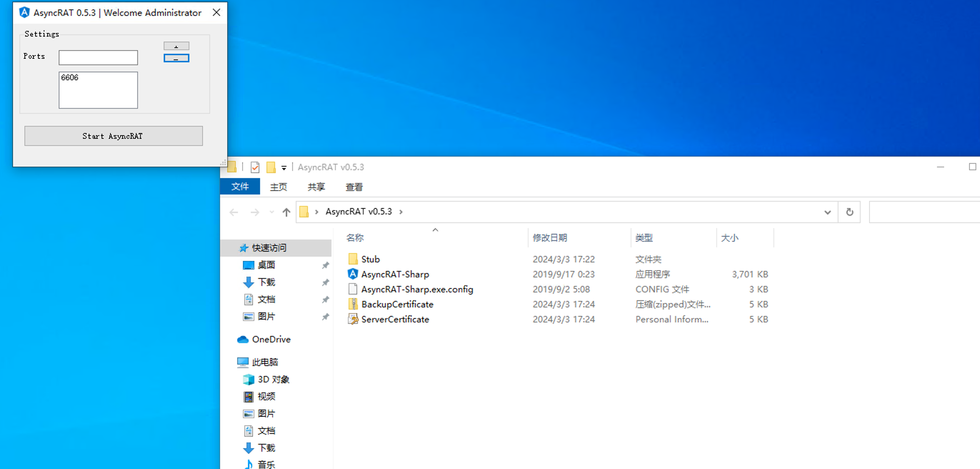The height and width of the screenshot is (469, 980).
Task: Open the 文件 ribbon tab
Action: click(x=240, y=187)
